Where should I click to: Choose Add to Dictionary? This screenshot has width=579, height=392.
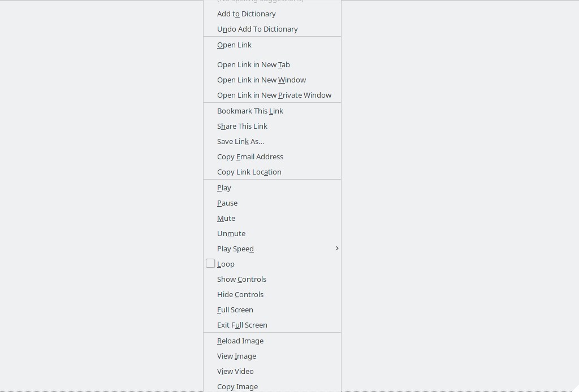coord(272,14)
